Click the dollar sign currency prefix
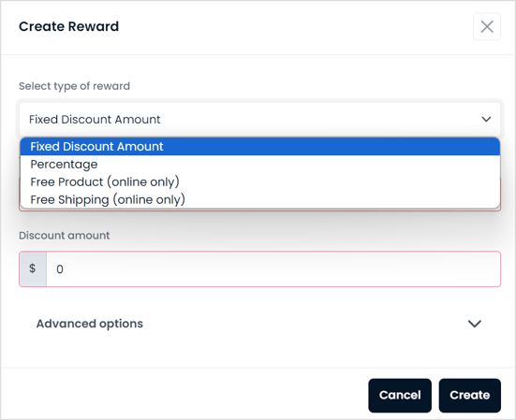516x420 pixels. pos(33,269)
